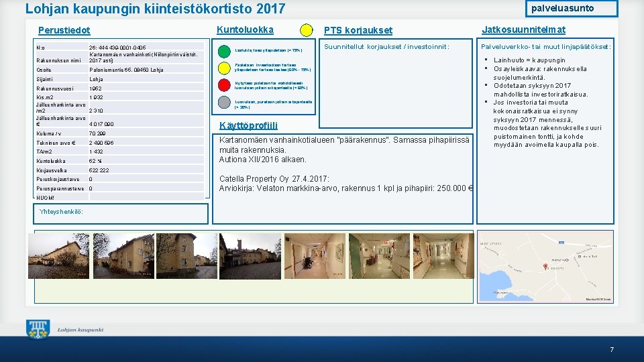Open the last interior corridor photo
Image resolution: width=644 pixels, height=362 pixels.
tap(443, 256)
